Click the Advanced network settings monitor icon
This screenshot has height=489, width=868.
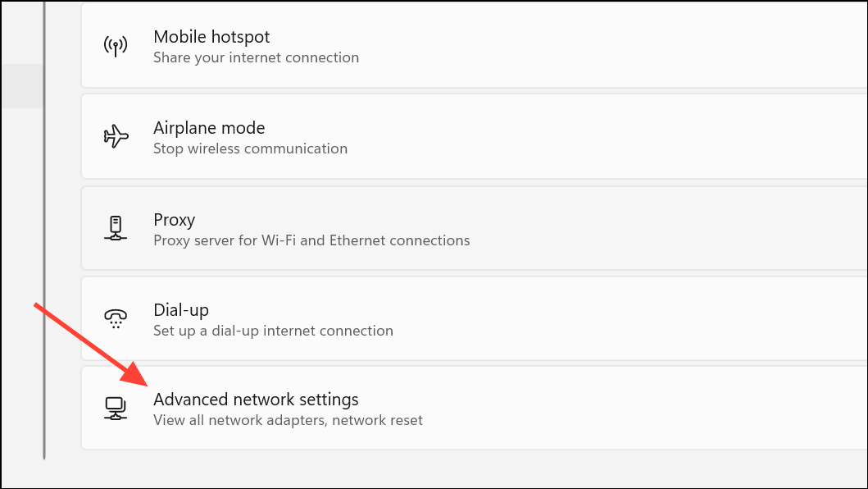coord(116,408)
